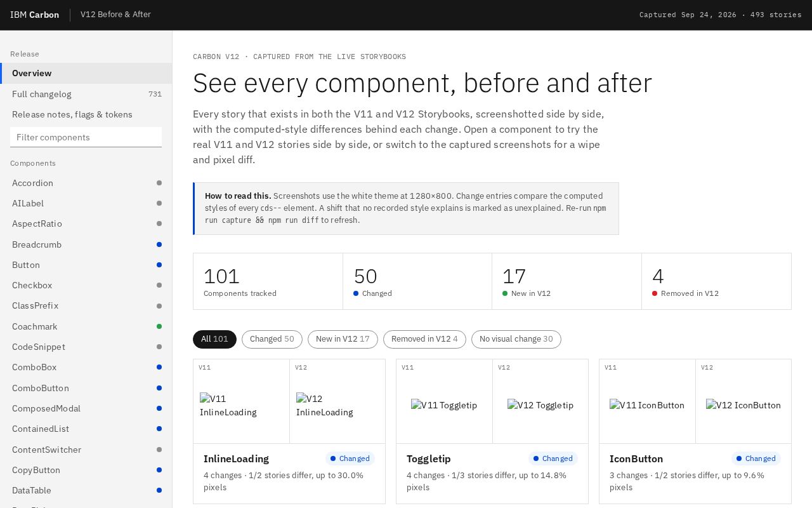Filter by New in V12 pill

[343, 339]
